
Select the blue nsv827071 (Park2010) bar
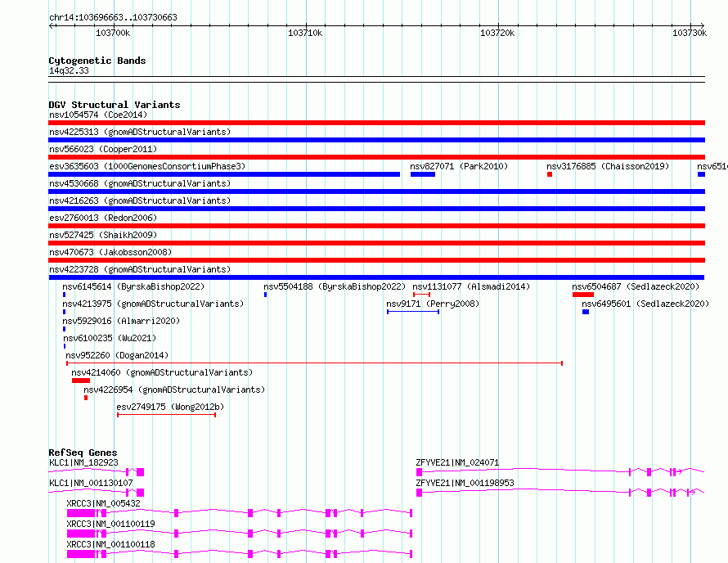(x=423, y=174)
